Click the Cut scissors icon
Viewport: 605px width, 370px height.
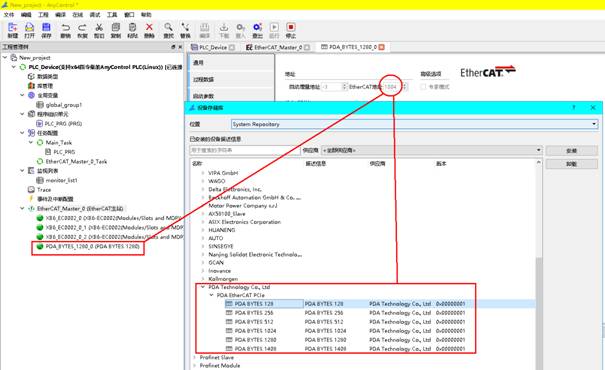click(99, 27)
